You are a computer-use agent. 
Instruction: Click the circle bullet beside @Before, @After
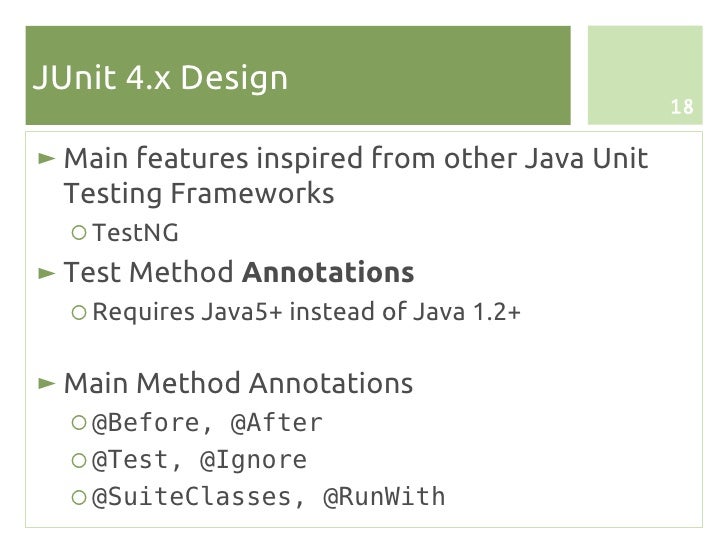[79, 422]
